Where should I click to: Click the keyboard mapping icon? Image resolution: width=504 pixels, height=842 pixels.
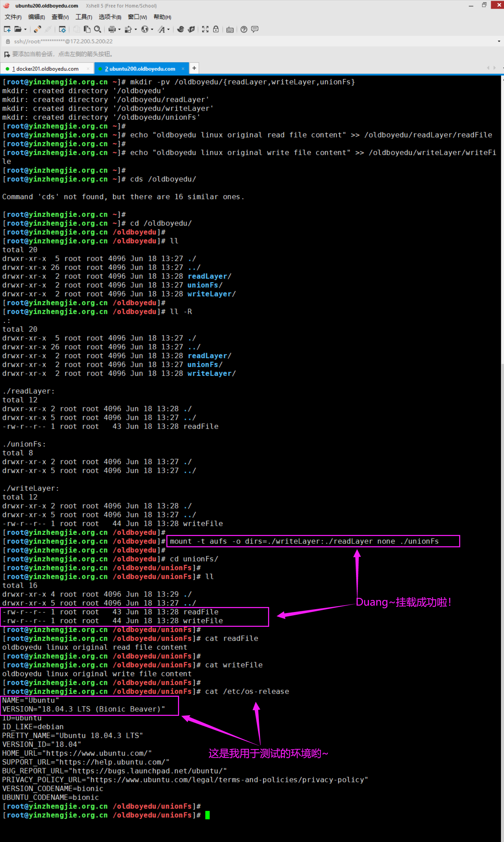[230, 29]
